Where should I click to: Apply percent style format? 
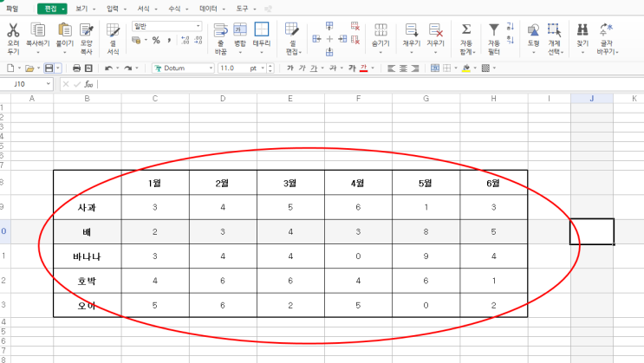[x=156, y=40]
